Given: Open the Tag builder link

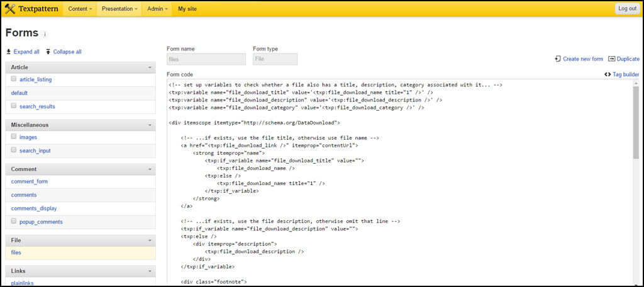Looking at the screenshot, I should pos(626,74).
